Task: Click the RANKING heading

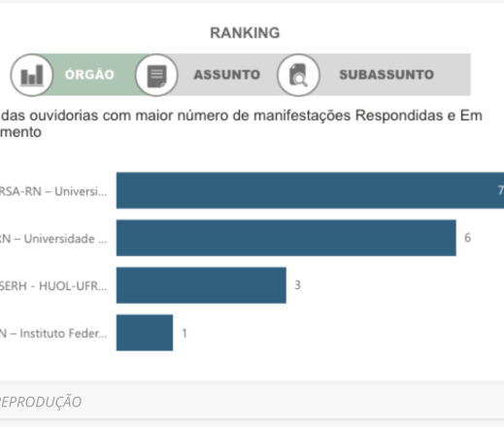Action: [x=245, y=33]
